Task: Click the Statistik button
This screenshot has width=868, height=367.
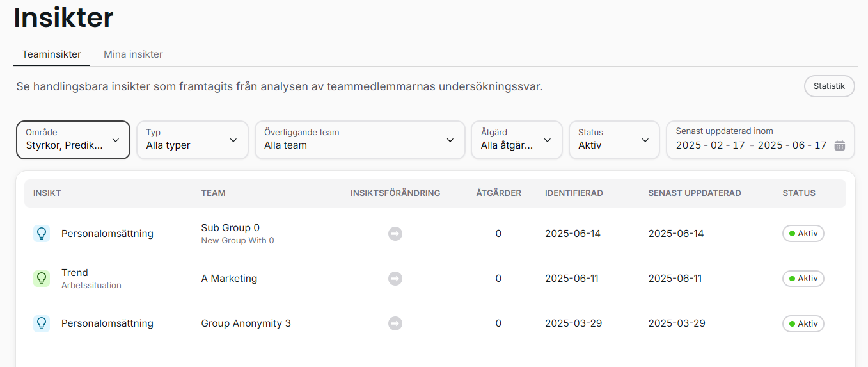Action: 829,86
